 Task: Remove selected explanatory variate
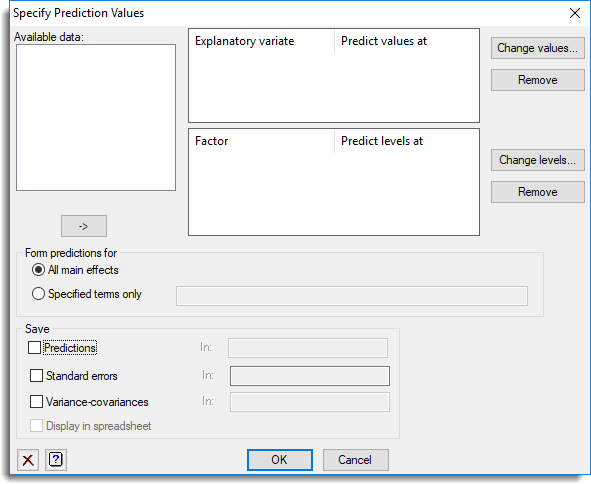(537, 80)
